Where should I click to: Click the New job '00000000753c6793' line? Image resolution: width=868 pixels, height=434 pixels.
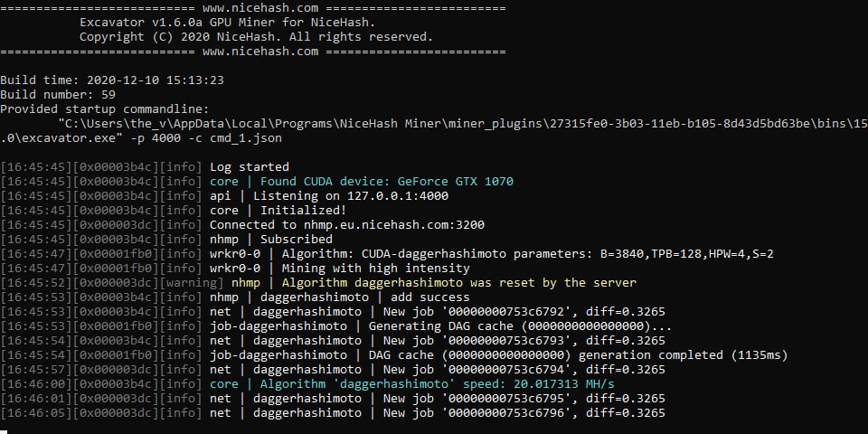click(333, 341)
